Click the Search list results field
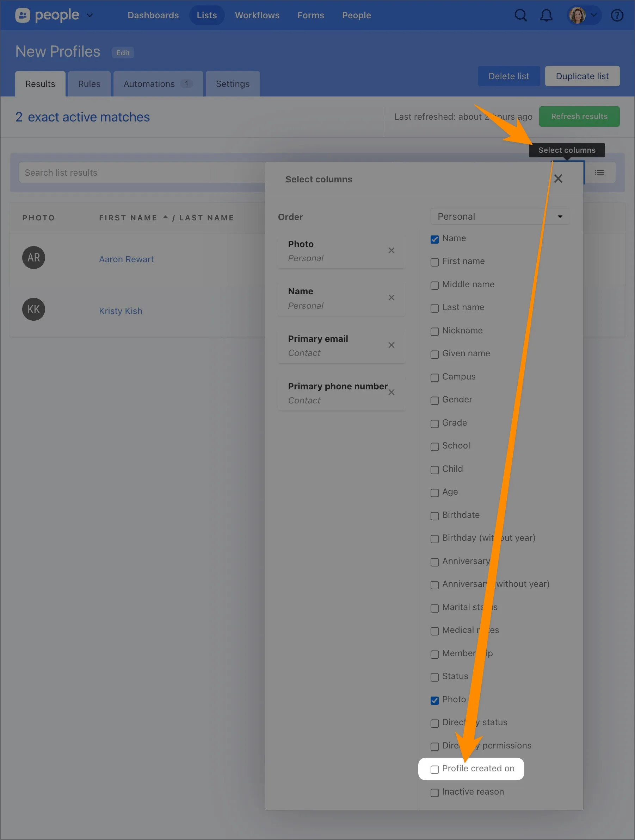The height and width of the screenshot is (840, 635). coord(141,173)
